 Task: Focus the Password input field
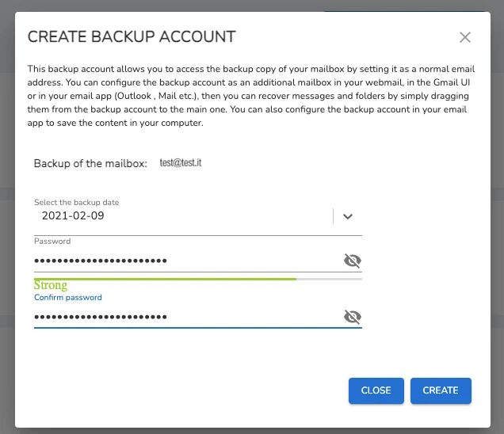(x=182, y=261)
